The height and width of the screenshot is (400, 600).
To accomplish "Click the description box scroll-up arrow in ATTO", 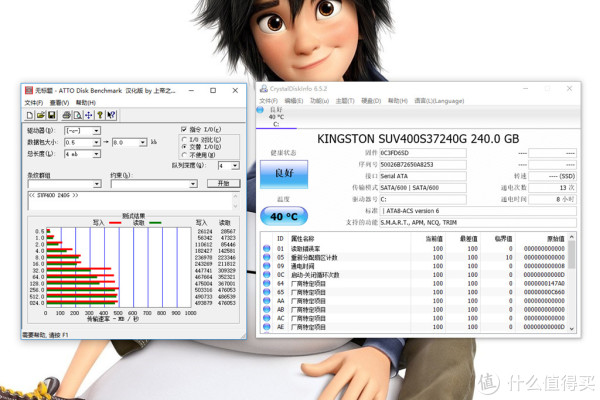I will (x=235, y=196).
